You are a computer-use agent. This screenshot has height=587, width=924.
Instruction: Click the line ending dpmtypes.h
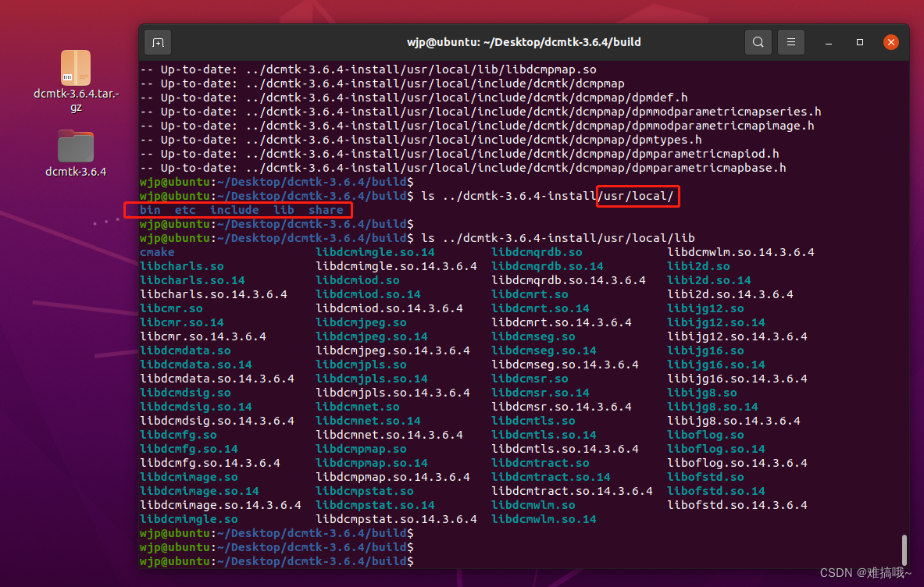(x=421, y=141)
